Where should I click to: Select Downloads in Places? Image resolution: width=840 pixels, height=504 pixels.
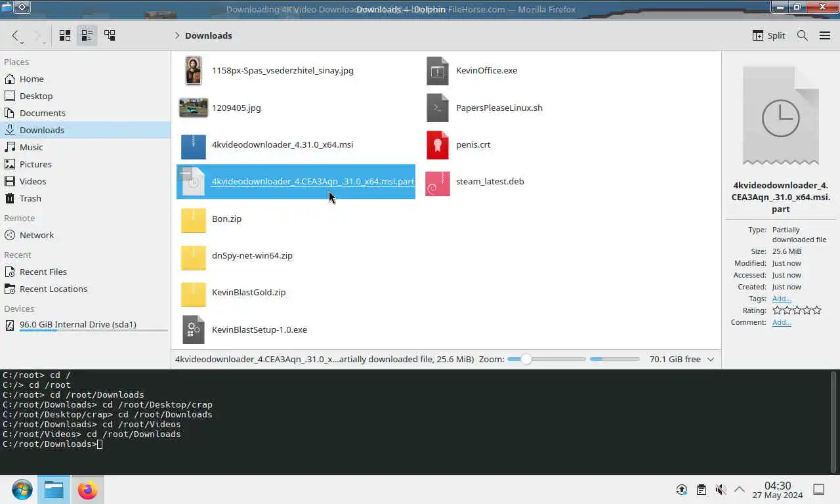pos(85,130)
